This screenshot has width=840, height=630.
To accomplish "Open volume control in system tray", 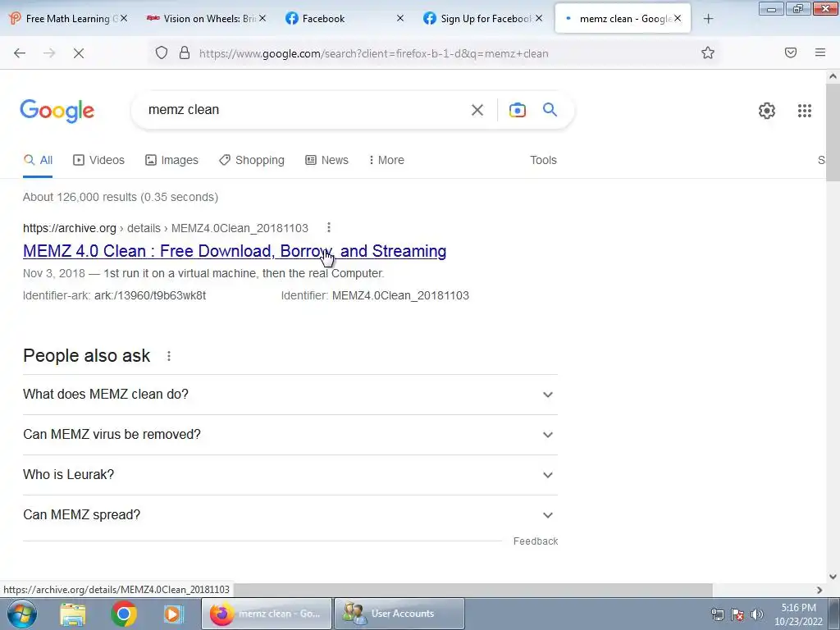I will click(x=757, y=614).
